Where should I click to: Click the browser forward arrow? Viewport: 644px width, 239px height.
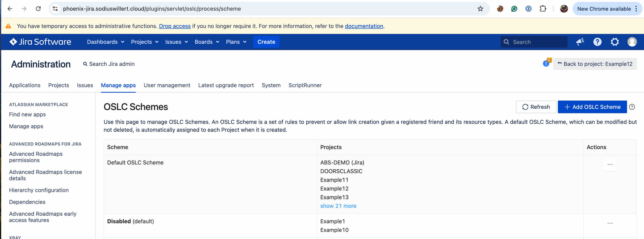24,9
